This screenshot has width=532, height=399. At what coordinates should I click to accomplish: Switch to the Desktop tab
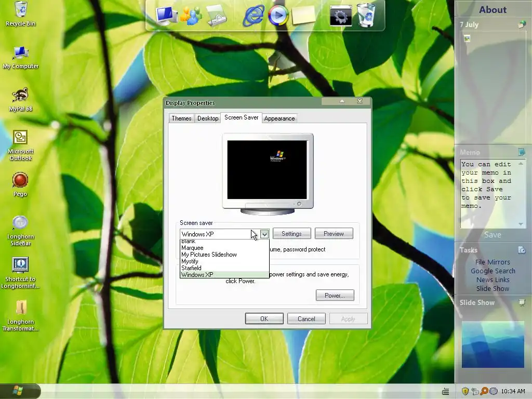pos(208,118)
